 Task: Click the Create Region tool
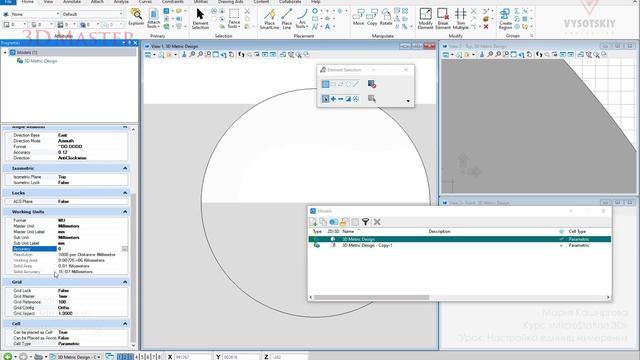(505, 19)
